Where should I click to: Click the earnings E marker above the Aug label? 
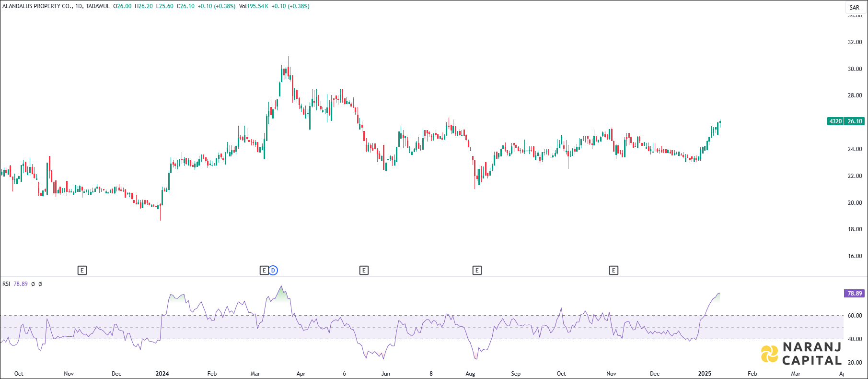point(477,271)
